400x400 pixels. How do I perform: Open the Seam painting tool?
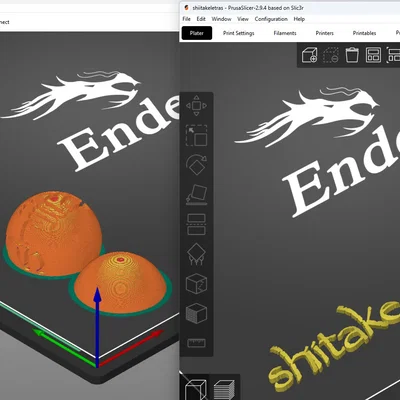coord(196,284)
